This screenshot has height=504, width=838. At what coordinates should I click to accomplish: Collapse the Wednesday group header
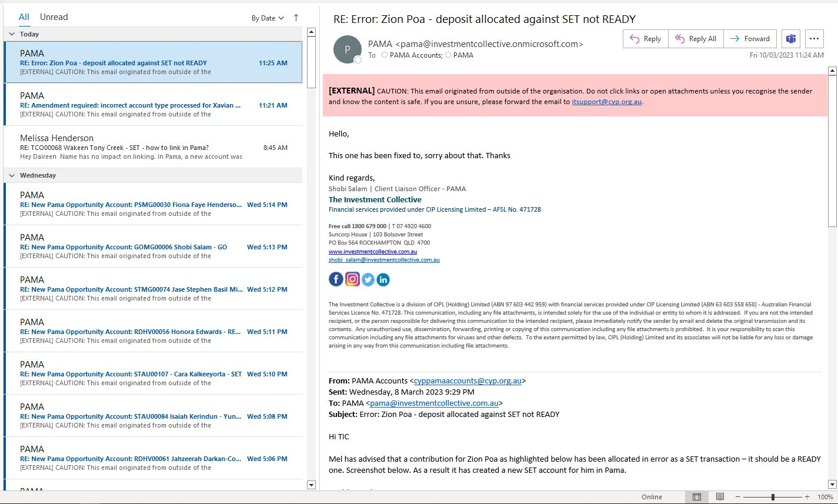(12, 175)
